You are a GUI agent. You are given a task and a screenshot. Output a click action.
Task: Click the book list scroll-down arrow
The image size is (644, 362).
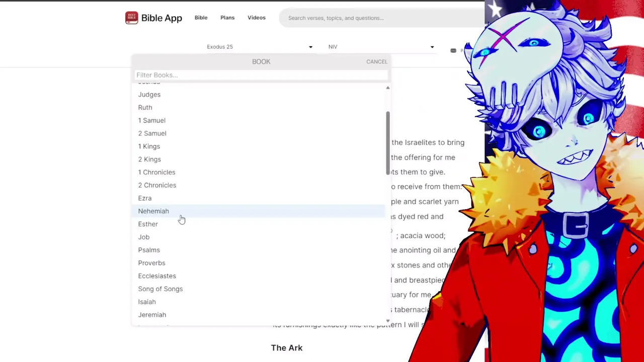[387, 321]
